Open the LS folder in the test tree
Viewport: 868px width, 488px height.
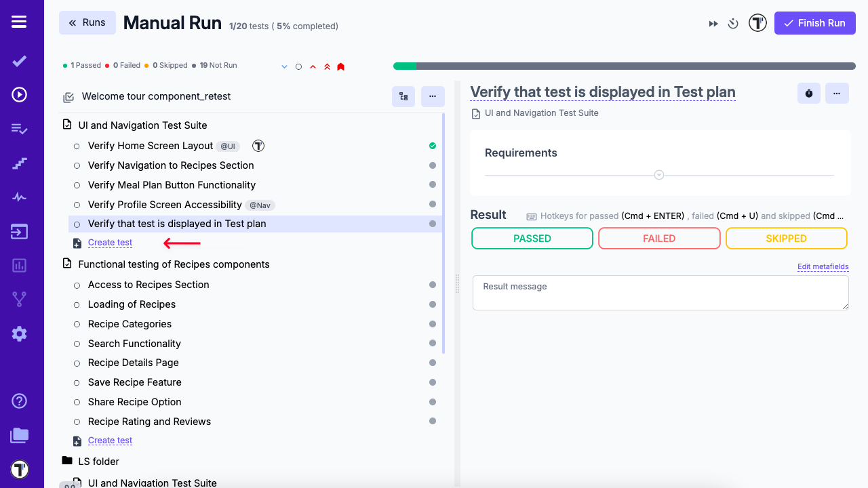(99, 461)
